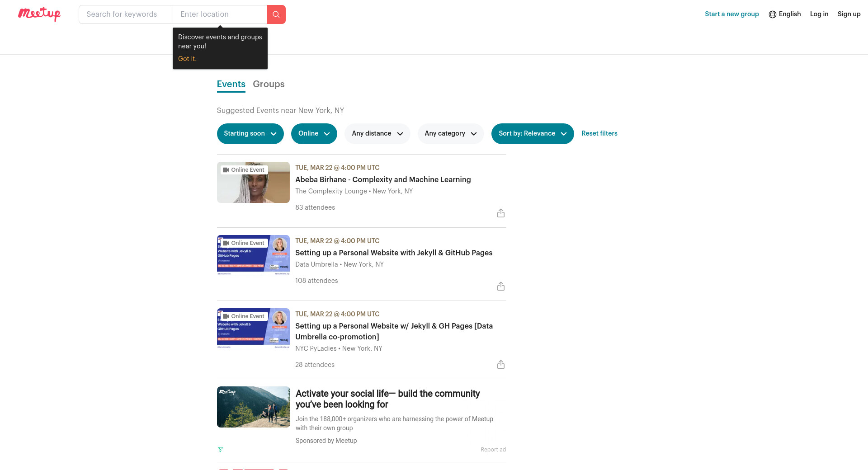
Task: Click the Sign up link
Action: point(849,14)
